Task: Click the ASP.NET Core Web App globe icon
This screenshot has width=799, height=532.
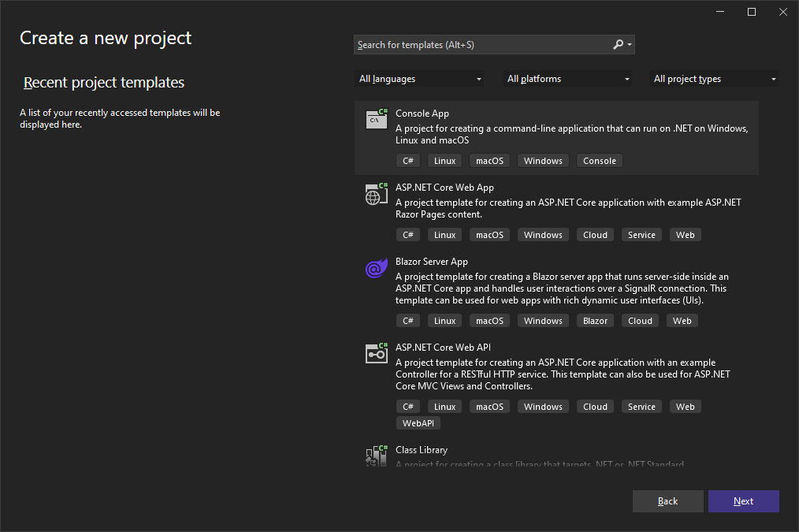Action: (376, 194)
